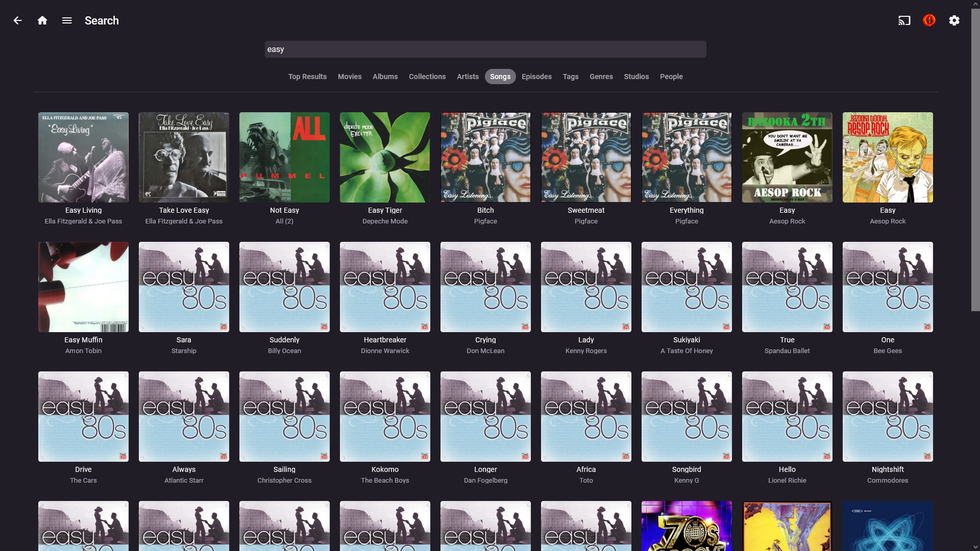This screenshot has width=980, height=551.
Task: Select the Studios category
Action: 636,77
